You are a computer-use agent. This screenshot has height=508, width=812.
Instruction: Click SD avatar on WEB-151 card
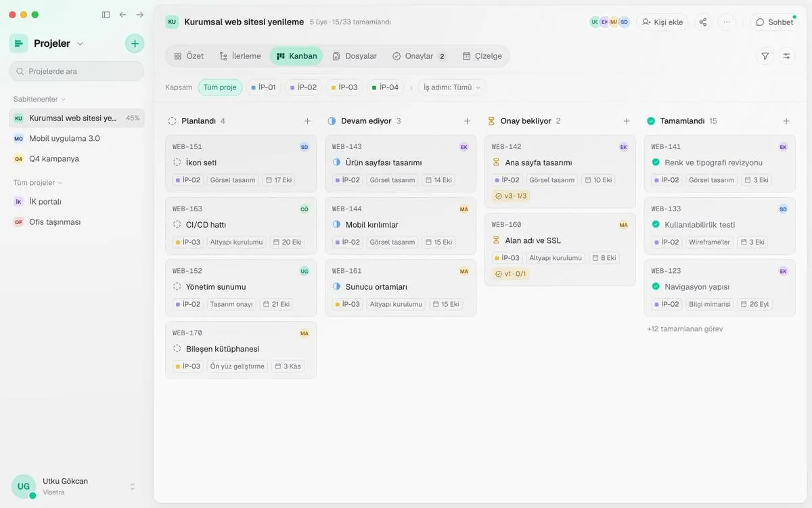304,147
